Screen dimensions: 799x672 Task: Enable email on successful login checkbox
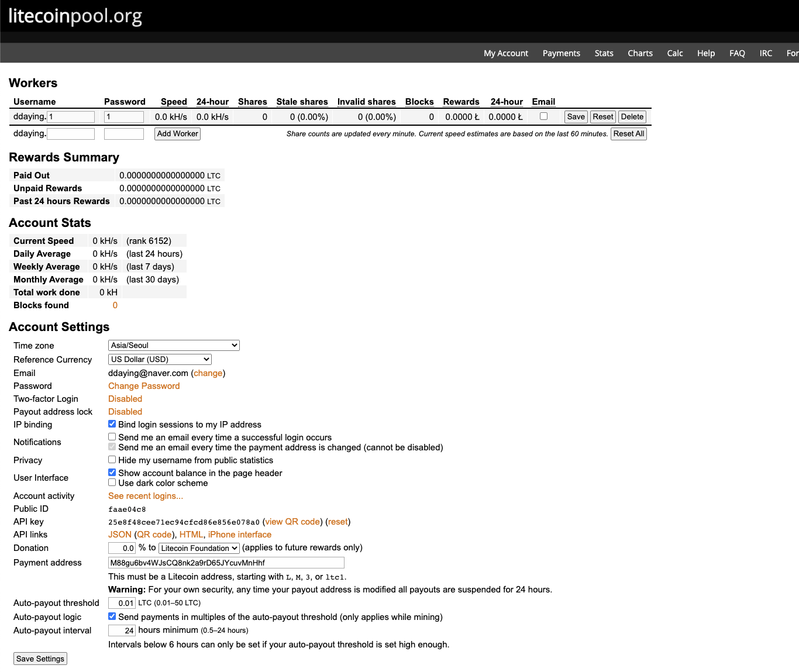click(x=112, y=437)
